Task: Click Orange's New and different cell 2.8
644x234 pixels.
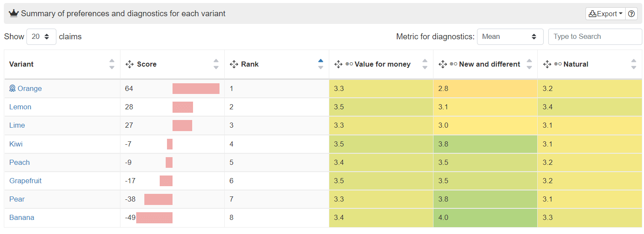Action: [x=485, y=88]
